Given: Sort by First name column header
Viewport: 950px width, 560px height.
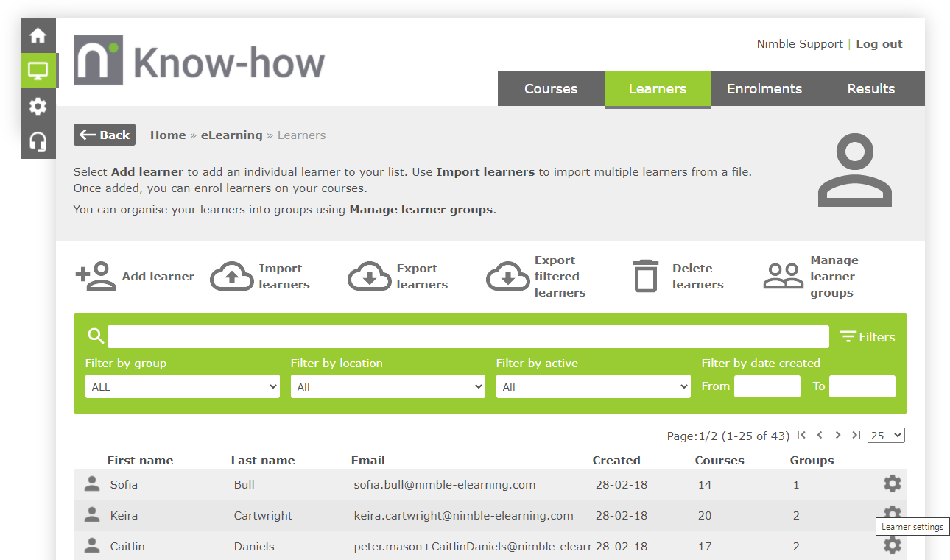Looking at the screenshot, I should (x=140, y=461).
